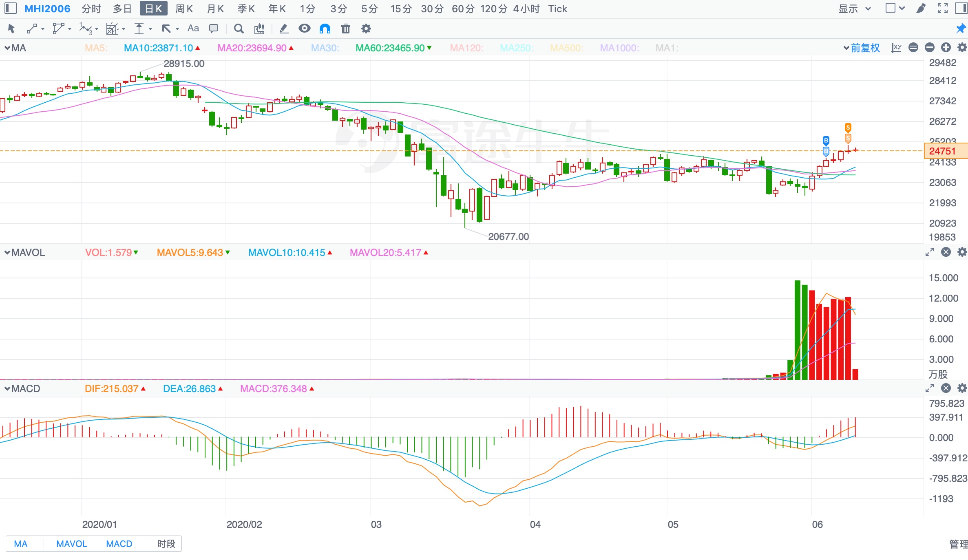
Task: Switch to 60分 timeframe
Action: coord(463,9)
